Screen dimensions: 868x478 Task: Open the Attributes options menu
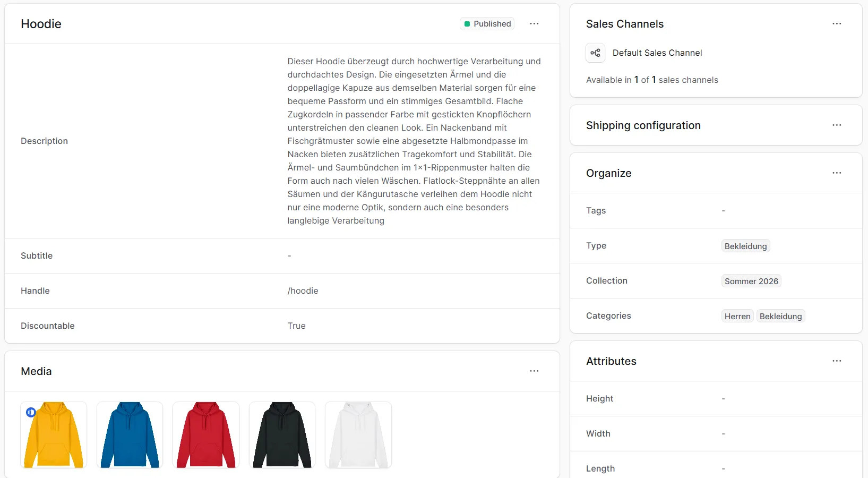[837, 361]
